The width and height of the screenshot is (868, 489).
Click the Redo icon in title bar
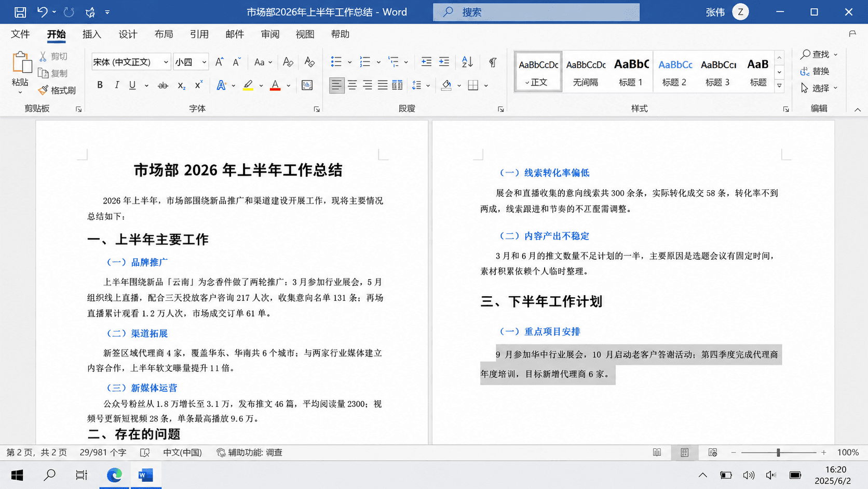tap(69, 11)
